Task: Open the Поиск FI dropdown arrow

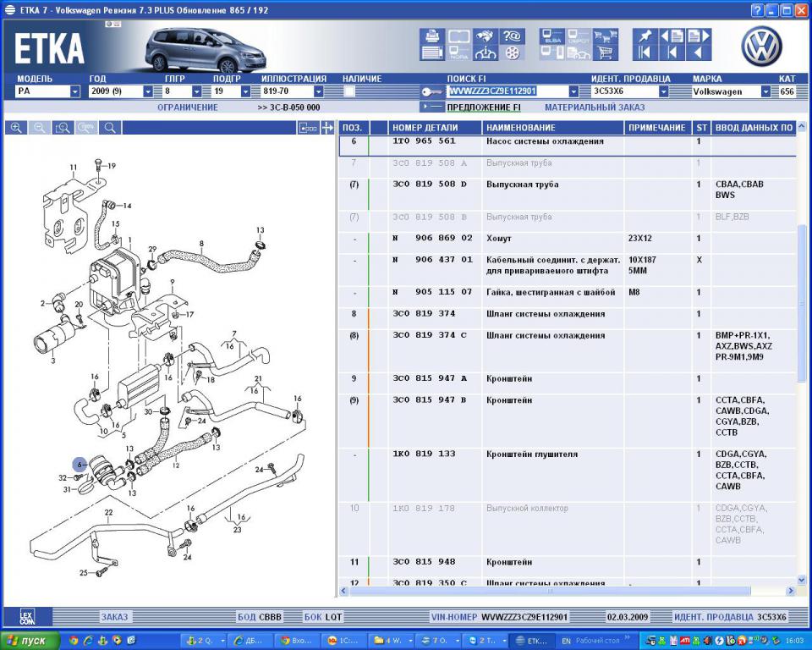Action: pos(573,91)
